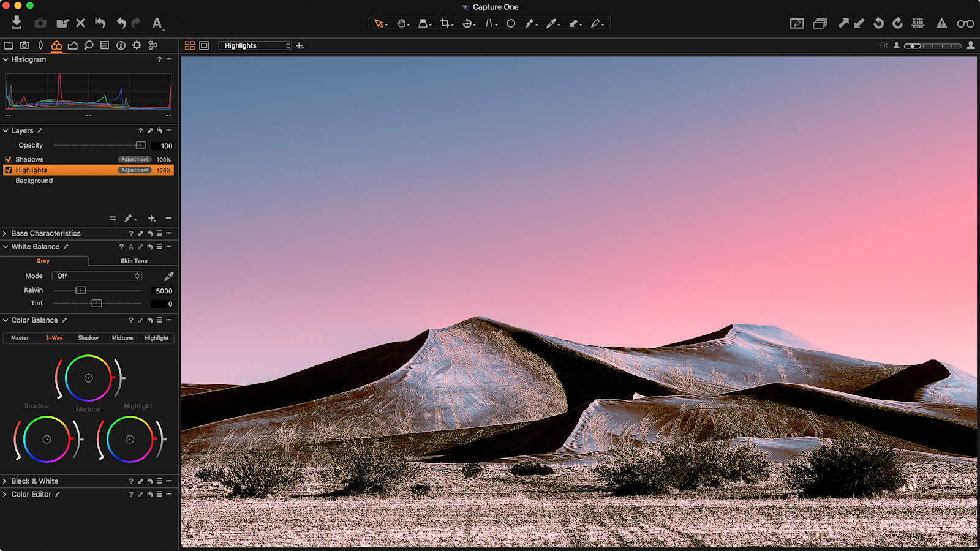The image size is (980, 551).
Task: Click the exposure warning triangle icon
Action: (x=941, y=23)
